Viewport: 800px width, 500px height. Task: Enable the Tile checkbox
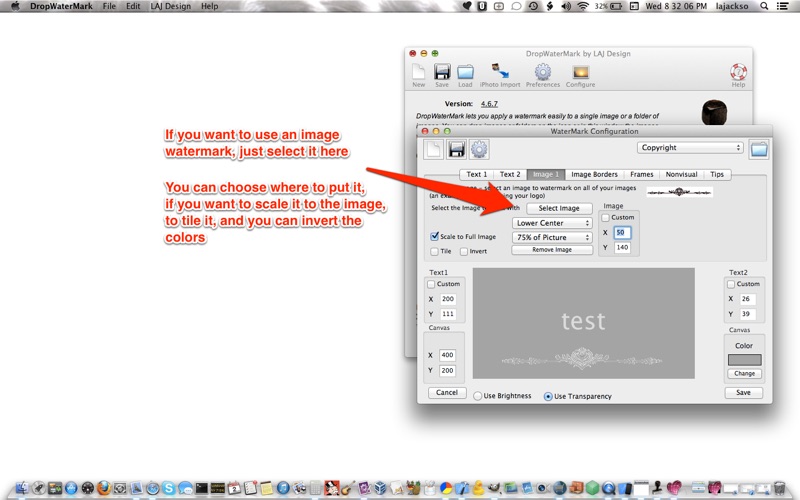click(434, 252)
